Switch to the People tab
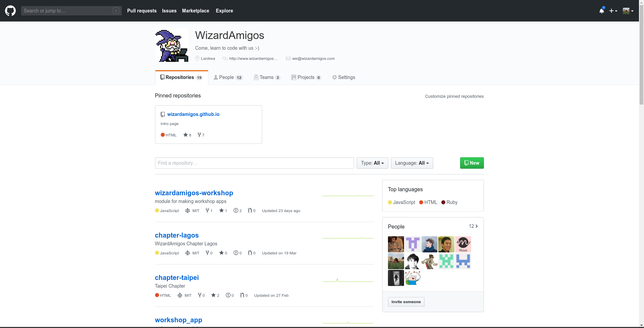Screen dimensions: 644x328 point(228,77)
